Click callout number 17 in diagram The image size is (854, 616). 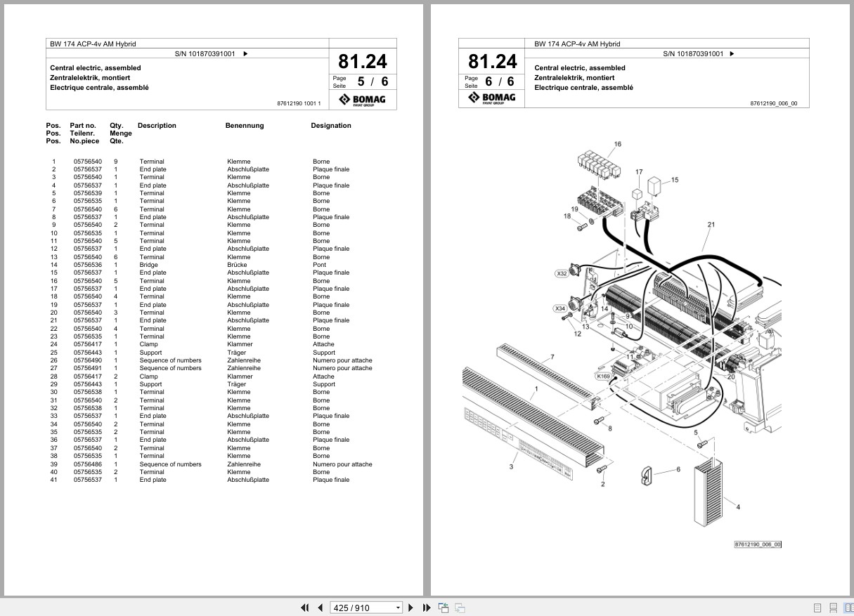(639, 172)
